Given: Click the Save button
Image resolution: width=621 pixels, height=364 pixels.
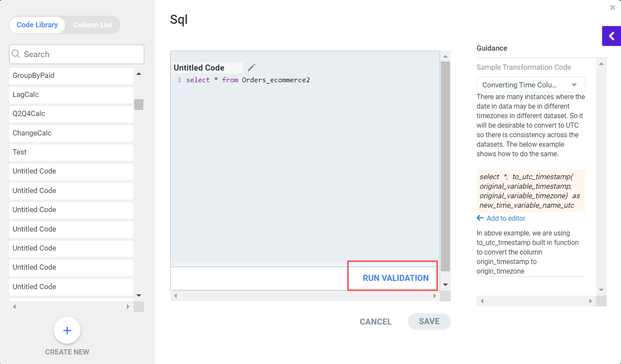Looking at the screenshot, I should click(x=429, y=321).
